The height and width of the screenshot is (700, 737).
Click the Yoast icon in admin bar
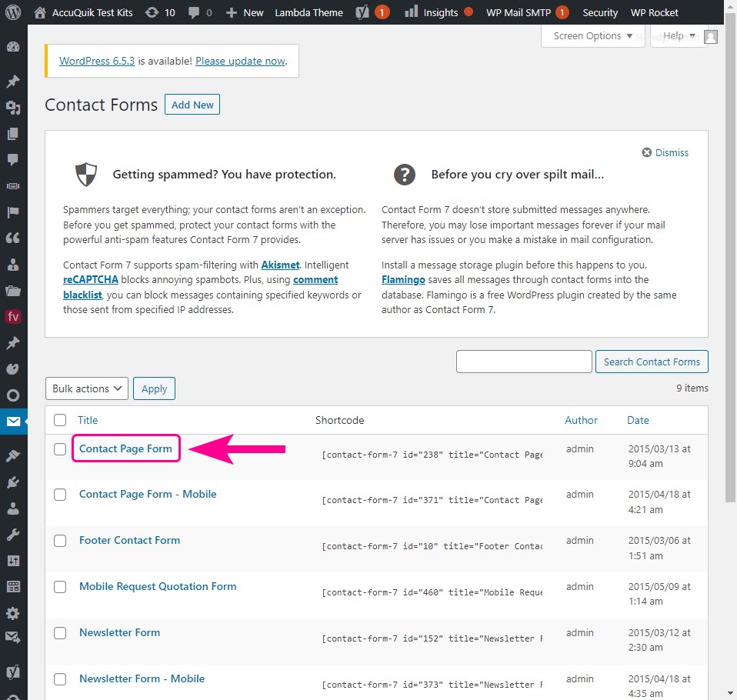(362, 12)
